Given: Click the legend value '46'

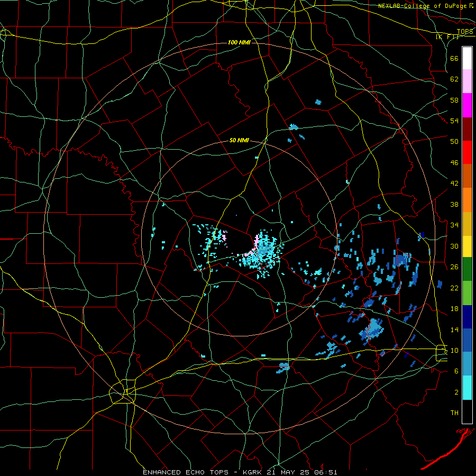Looking at the screenshot, I should click(x=454, y=163).
